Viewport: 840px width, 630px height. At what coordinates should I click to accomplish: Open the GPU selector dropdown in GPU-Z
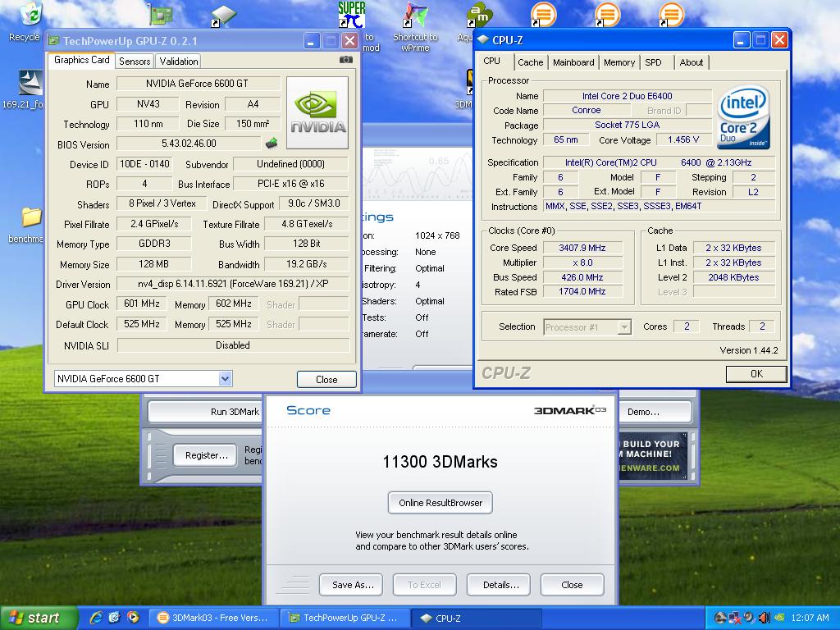[225, 379]
